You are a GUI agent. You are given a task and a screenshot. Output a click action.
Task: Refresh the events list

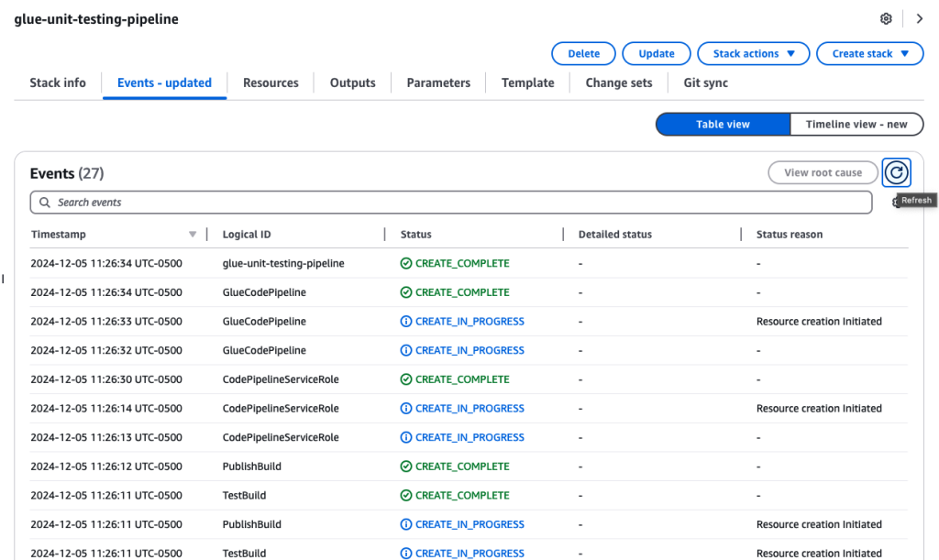click(896, 172)
